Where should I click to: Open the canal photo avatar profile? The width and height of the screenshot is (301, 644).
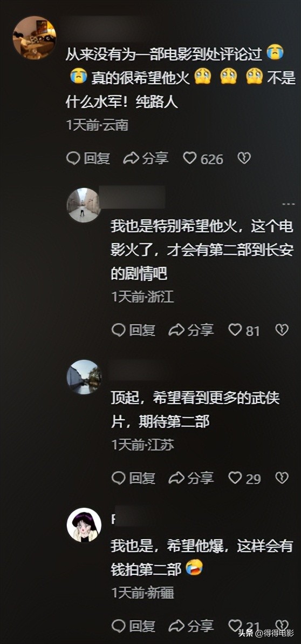coord(84,377)
